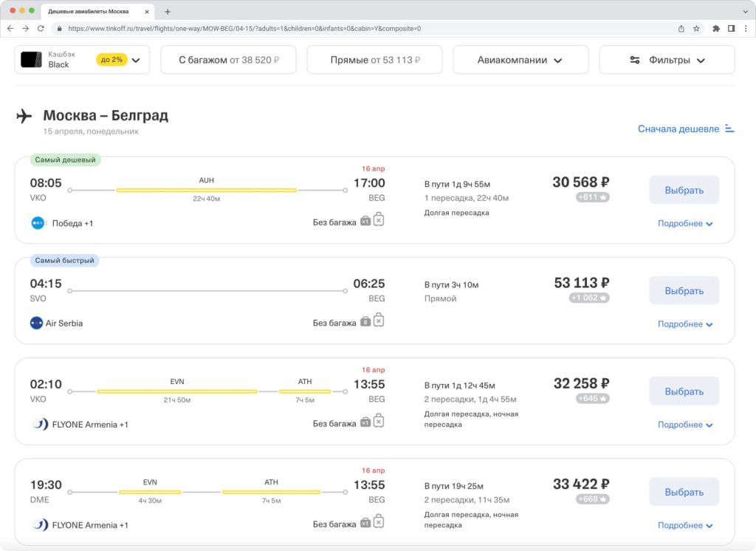Change sorting via Сначала дешевле
Screen dimensions: 756x551
[x=678, y=129]
